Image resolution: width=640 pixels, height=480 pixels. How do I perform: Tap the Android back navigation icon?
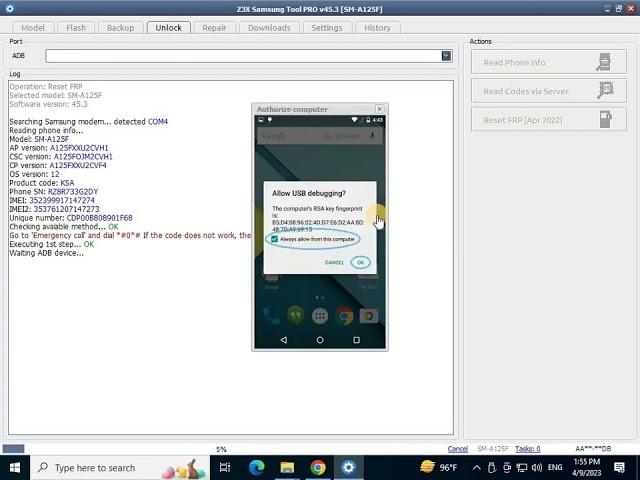[x=284, y=340]
